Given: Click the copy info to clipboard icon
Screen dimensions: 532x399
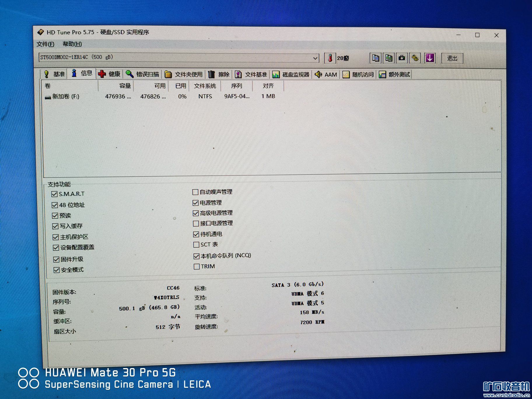Looking at the screenshot, I should [375, 58].
